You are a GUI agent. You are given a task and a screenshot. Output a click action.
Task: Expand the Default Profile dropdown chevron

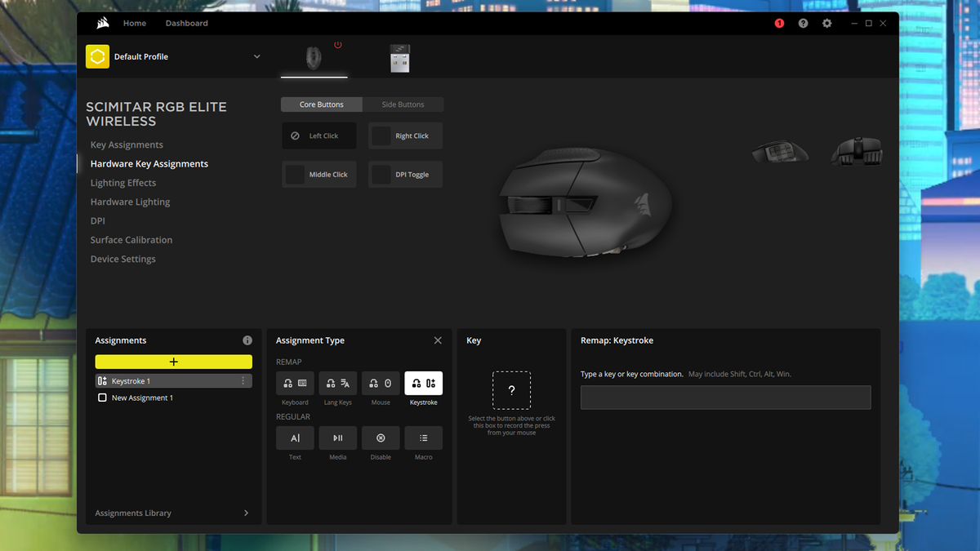click(256, 56)
